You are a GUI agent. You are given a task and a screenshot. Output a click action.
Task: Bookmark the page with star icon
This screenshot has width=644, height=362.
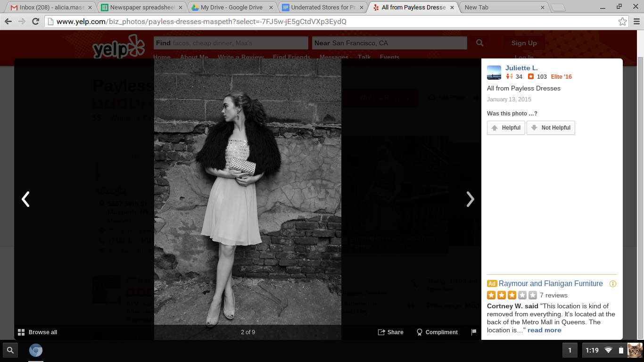622,22
